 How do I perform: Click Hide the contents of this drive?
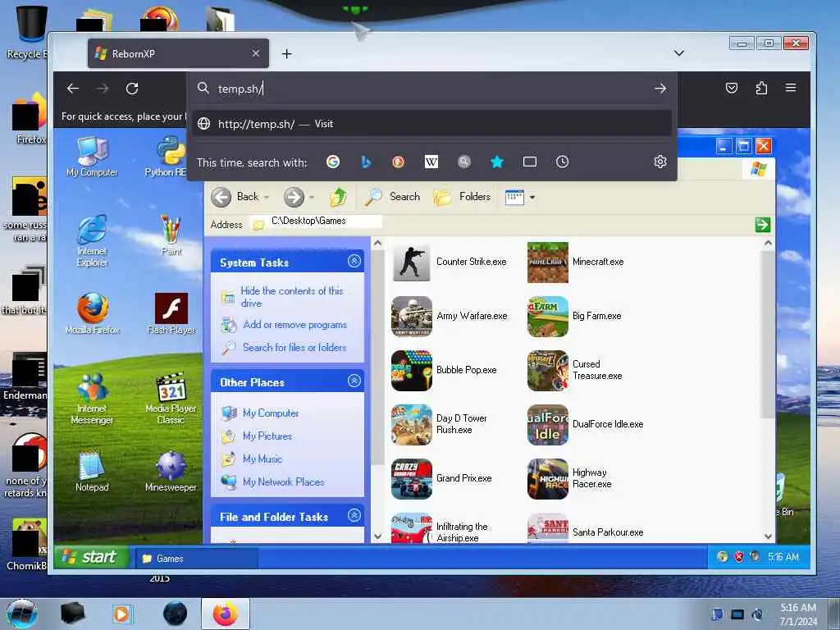pos(291,297)
